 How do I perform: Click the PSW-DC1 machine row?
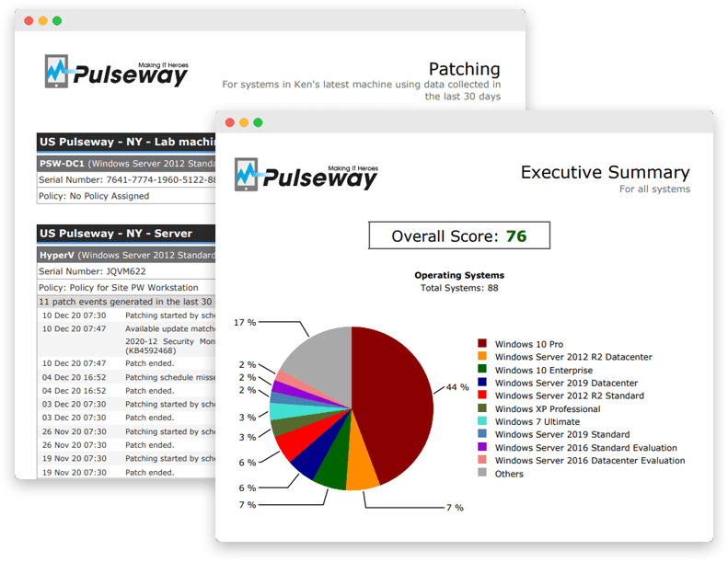(126, 164)
